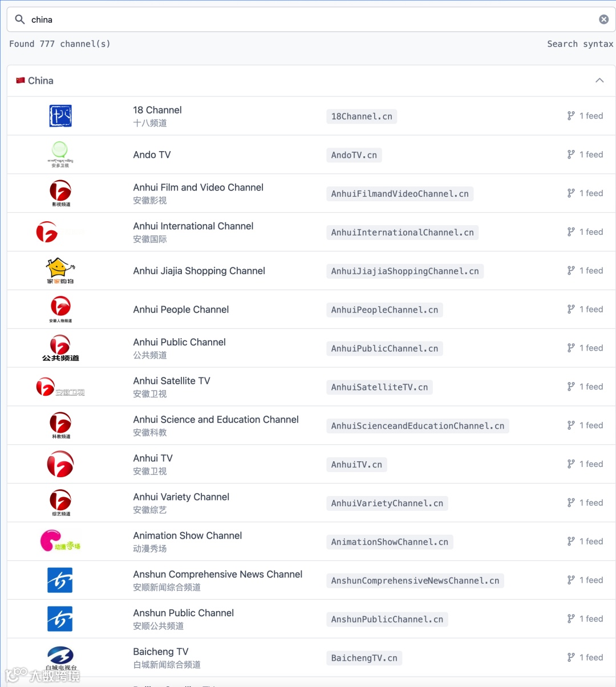Click the Anhui Variety Channel logo
The height and width of the screenshot is (687, 616).
(x=60, y=503)
